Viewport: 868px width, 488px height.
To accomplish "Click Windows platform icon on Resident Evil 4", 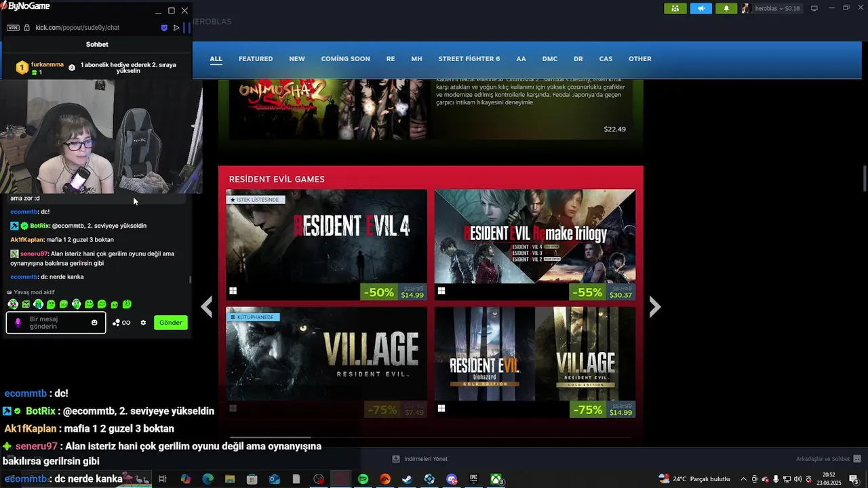I will pos(233,291).
